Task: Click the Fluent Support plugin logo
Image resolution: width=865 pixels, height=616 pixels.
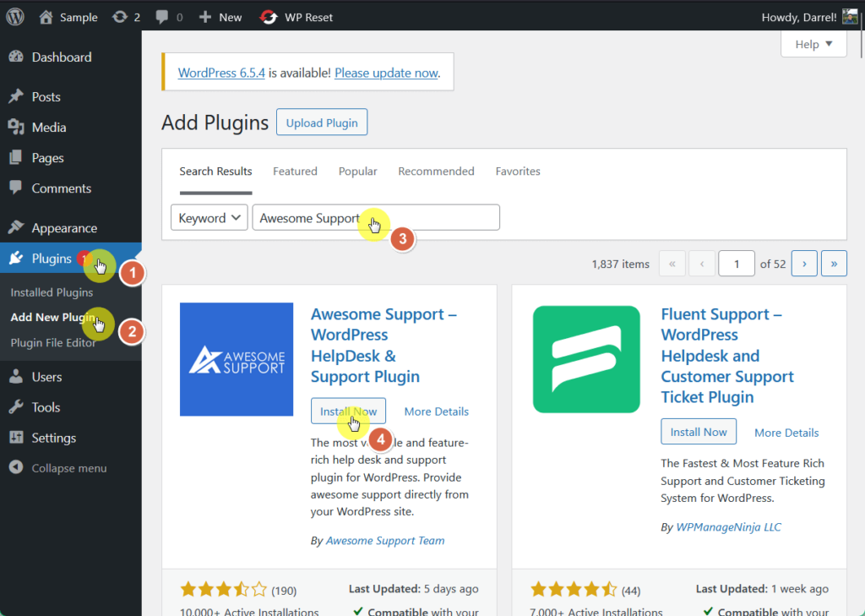Action: [x=586, y=359]
